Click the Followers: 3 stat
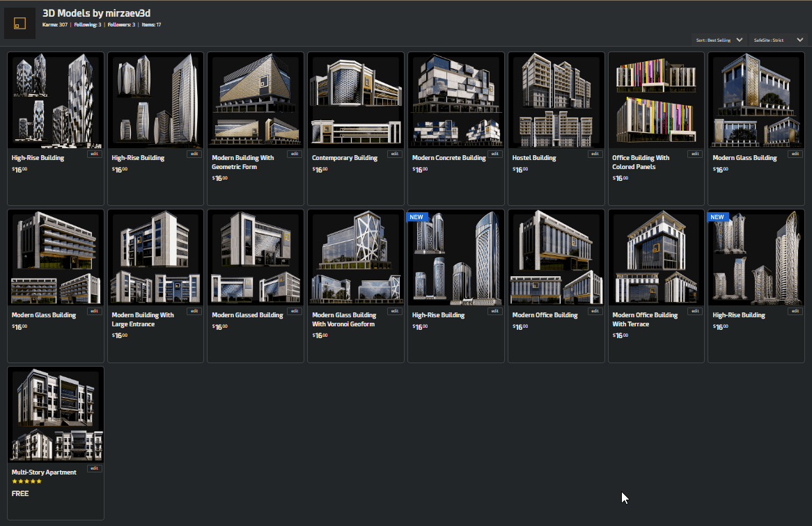812x526 pixels. 121,25
